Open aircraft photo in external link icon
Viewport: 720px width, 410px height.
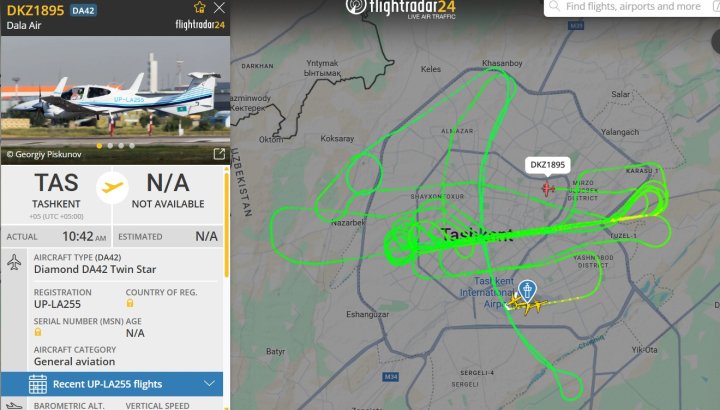coord(219,154)
